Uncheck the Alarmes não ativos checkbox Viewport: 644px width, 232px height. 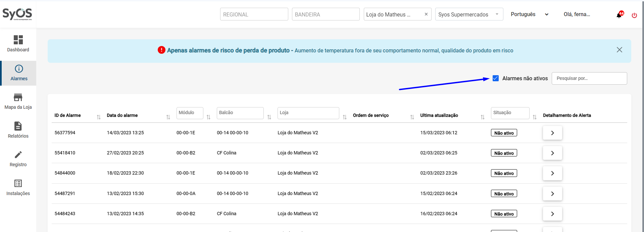pos(496,78)
